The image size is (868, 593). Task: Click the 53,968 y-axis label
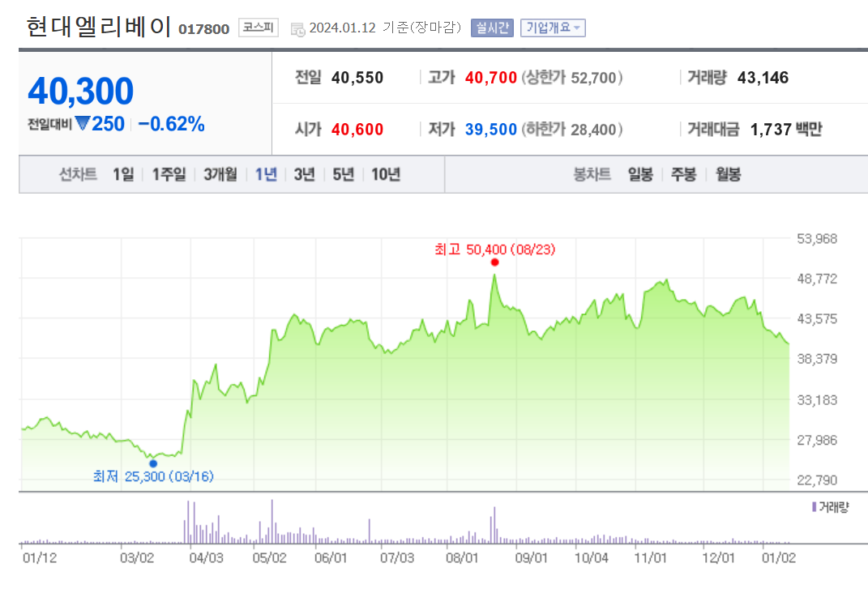tap(816, 238)
